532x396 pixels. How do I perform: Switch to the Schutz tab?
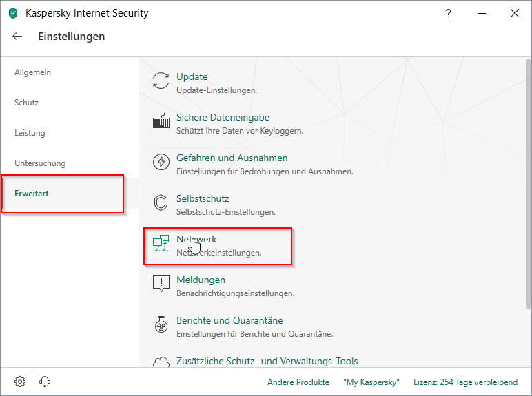pyautogui.click(x=26, y=103)
